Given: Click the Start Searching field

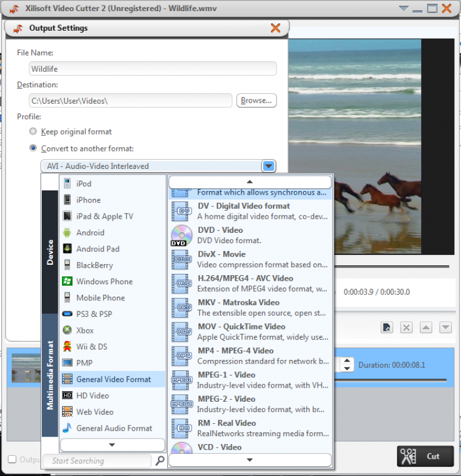Looking at the screenshot, I should point(97,461).
